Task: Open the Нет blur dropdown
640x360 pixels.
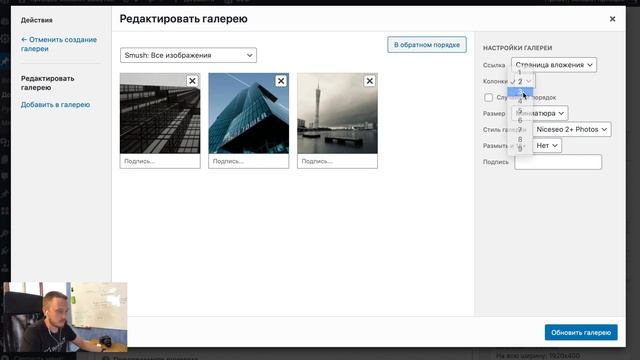Action: pos(547,145)
